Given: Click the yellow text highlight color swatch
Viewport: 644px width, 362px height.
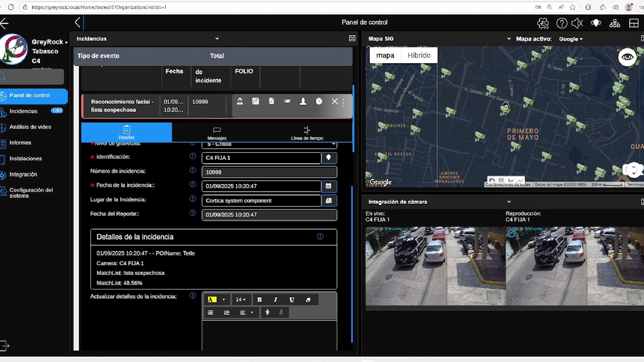Looking at the screenshot, I should pos(212,300).
